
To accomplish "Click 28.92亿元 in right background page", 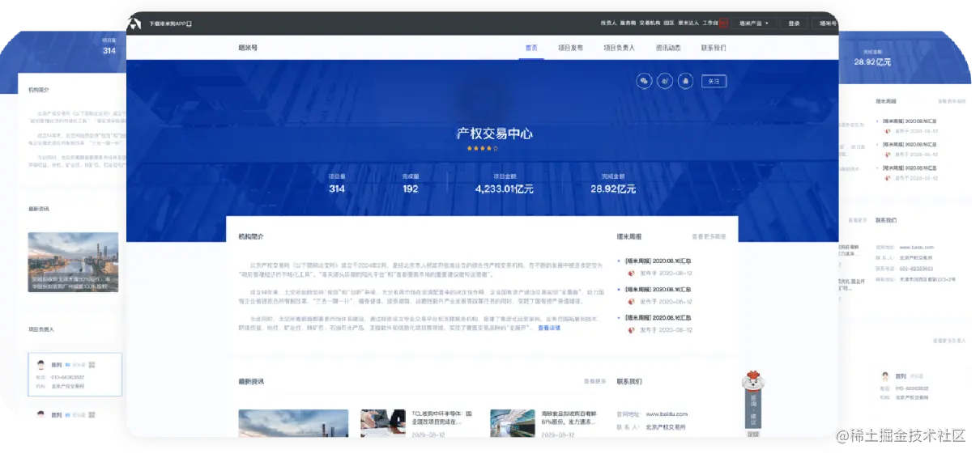I will pos(871,61).
